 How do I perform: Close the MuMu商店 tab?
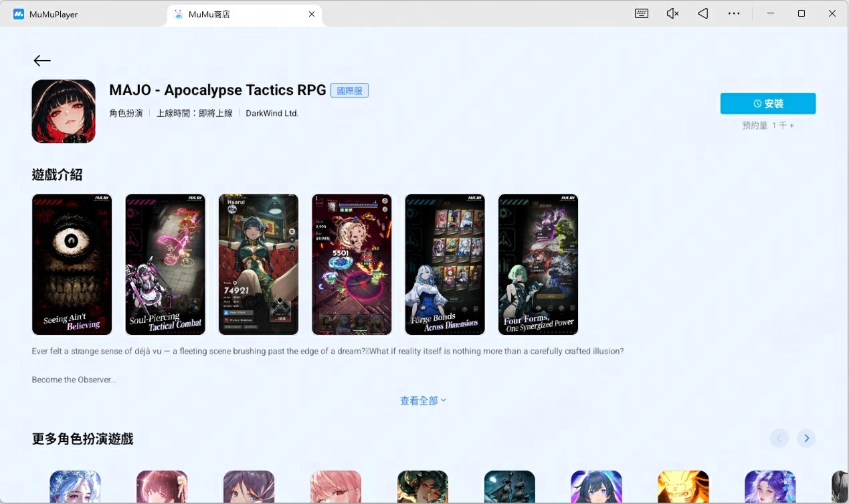[312, 14]
